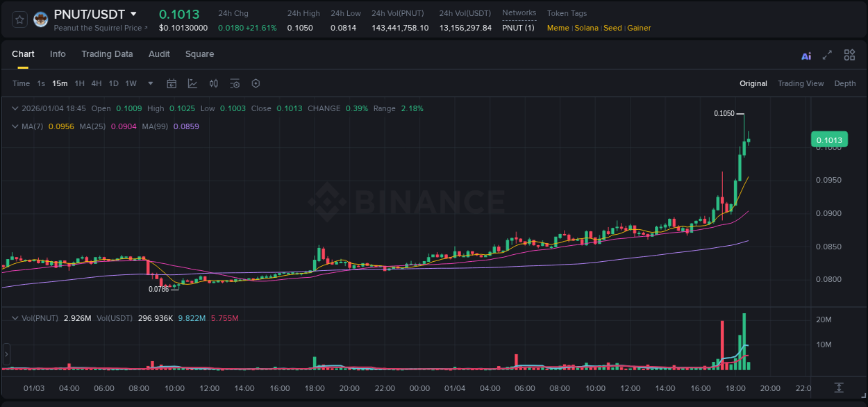Open chart settings via the hexagon icon
The image size is (868, 407).
click(x=256, y=83)
